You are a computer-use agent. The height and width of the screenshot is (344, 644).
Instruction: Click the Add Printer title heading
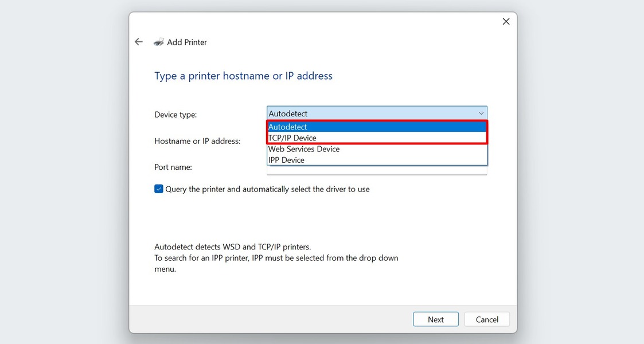point(186,42)
